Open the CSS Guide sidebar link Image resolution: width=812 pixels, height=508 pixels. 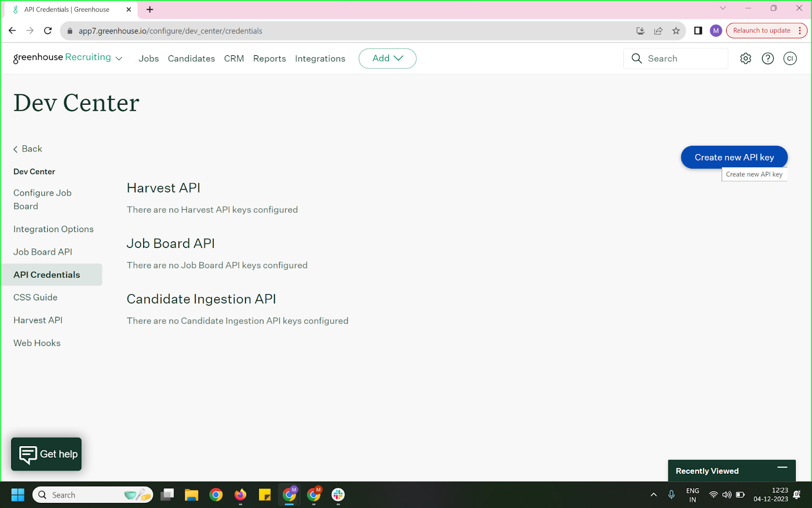click(x=36, y=298)
